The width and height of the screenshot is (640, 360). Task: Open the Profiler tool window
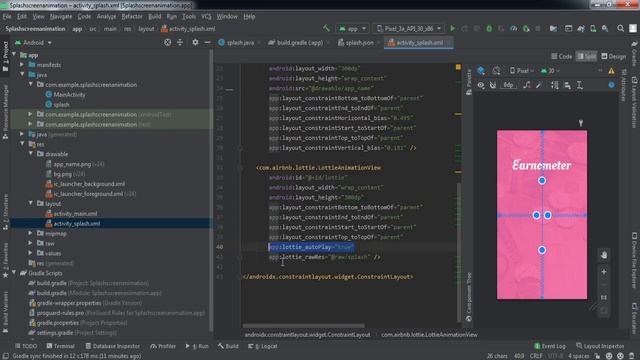tap(163, 346)
